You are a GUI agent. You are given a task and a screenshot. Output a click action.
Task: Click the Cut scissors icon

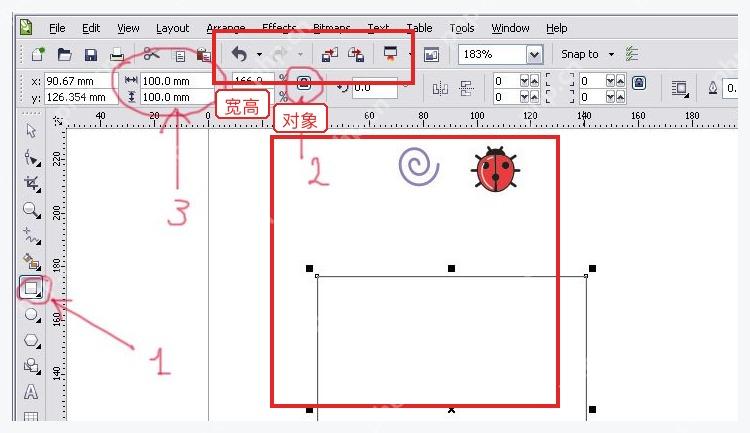152,54
